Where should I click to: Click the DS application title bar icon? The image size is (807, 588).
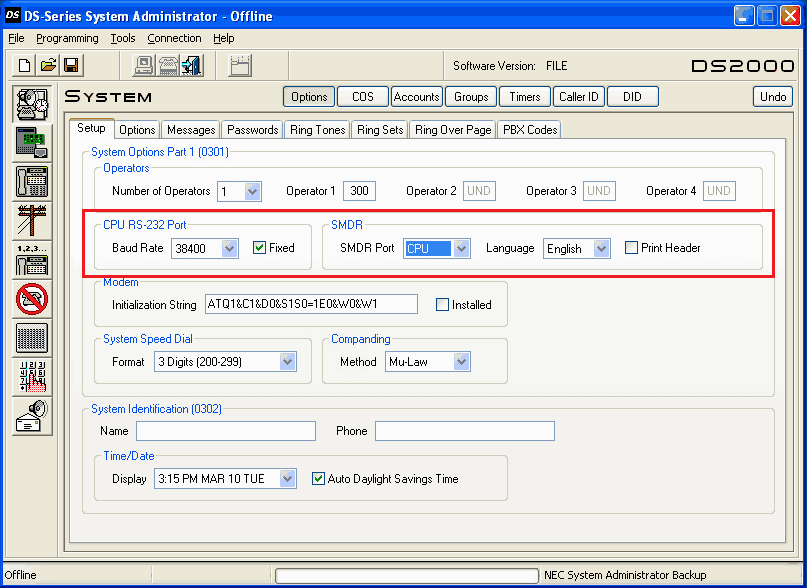point(12,16)
